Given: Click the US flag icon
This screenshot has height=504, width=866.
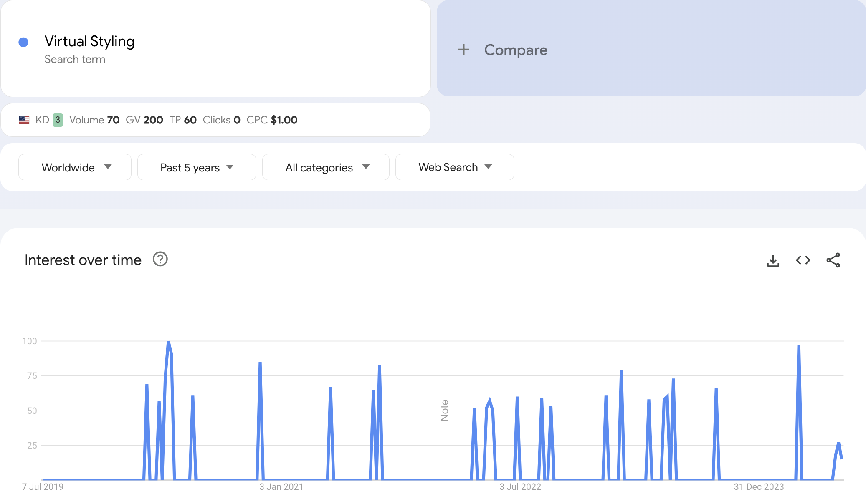Looking at the screenshot, I should point(24,120).
